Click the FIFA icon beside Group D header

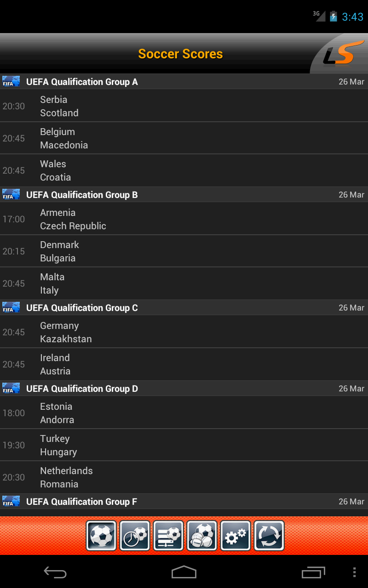[x=11, y=388]
